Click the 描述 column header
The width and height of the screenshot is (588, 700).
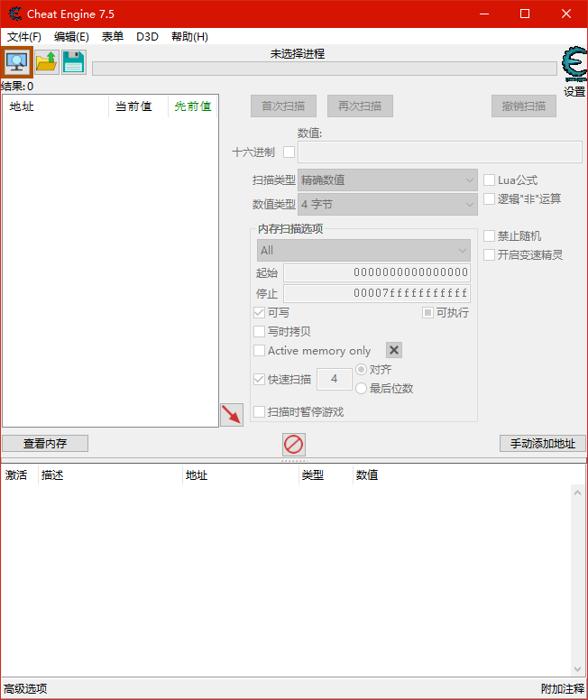point(110,475)
